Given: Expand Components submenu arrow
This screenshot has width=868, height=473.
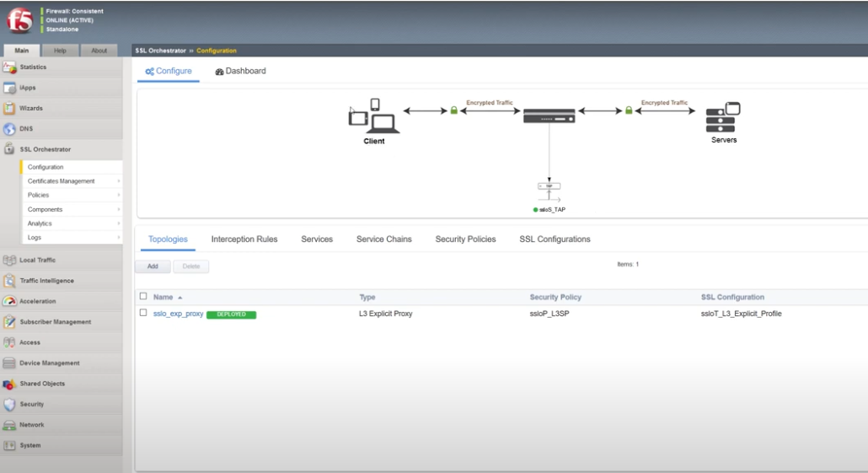Looking at the screenshot, I should pos(119,209).
